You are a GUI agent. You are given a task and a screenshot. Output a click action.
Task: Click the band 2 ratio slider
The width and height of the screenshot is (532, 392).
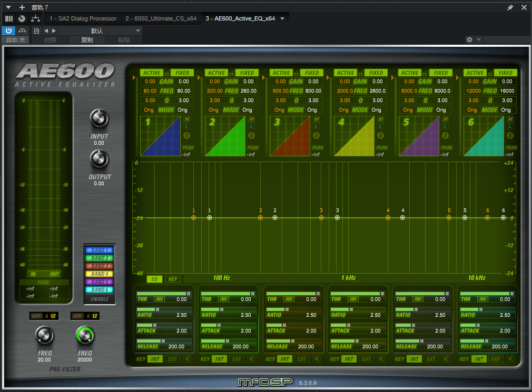point(229,309)
